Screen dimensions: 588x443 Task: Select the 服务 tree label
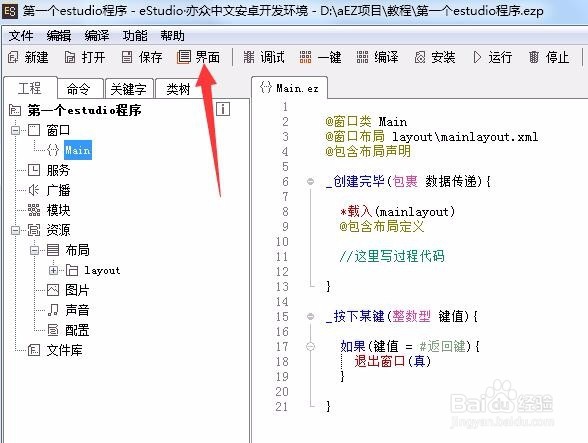58,171
